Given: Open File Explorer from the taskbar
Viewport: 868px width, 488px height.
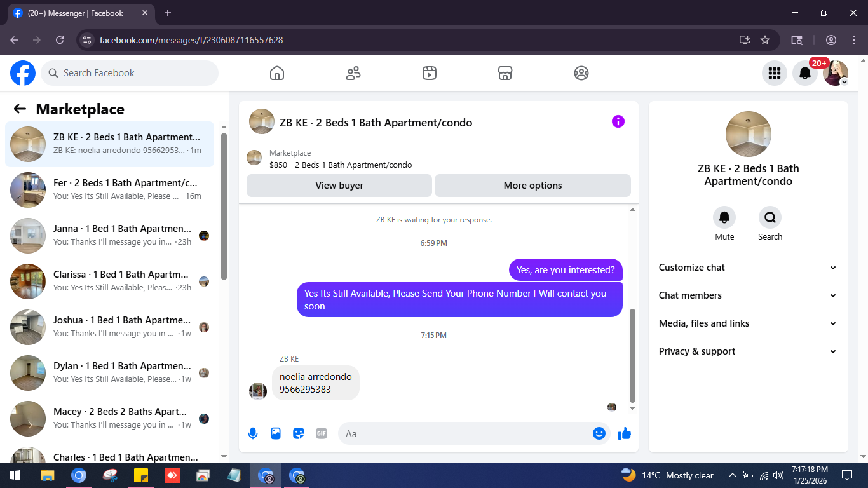Looking at the screenshot, I should point(47,475).
